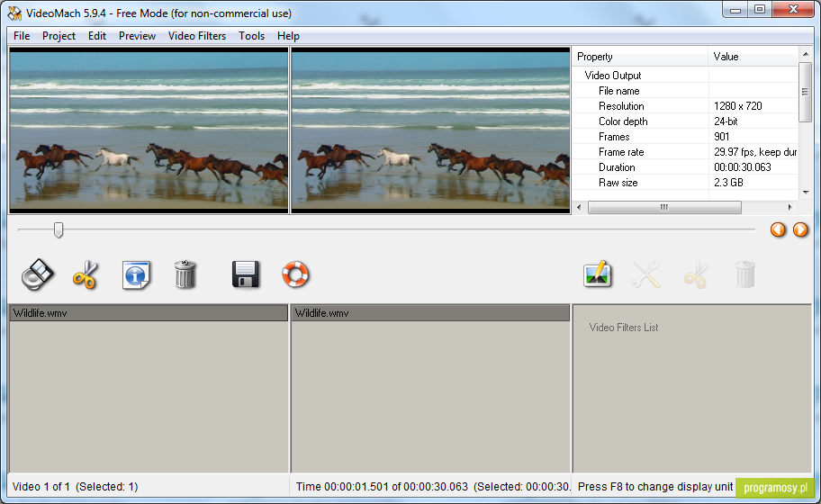The height and width of the screenshot is (504, 821).
Task: Click the 00:00:30.063 duration value
Action: click(x=743, y=167)
